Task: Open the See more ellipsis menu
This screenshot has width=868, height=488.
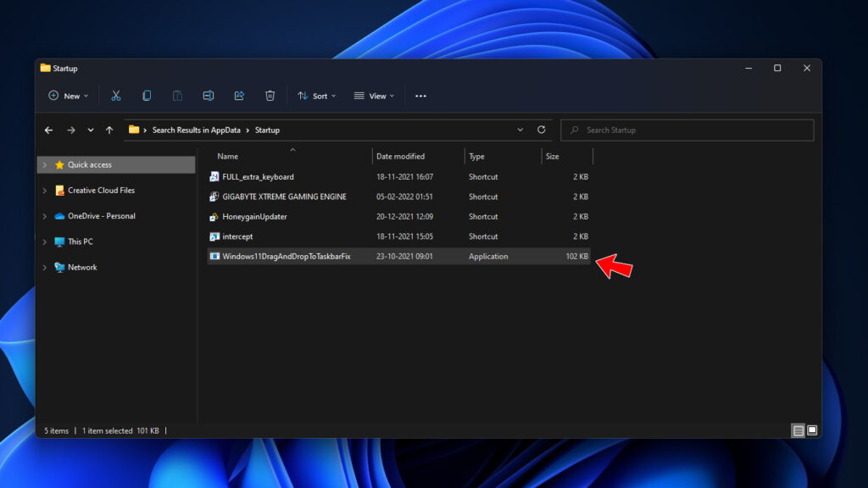Action: [x=420, y=97]
